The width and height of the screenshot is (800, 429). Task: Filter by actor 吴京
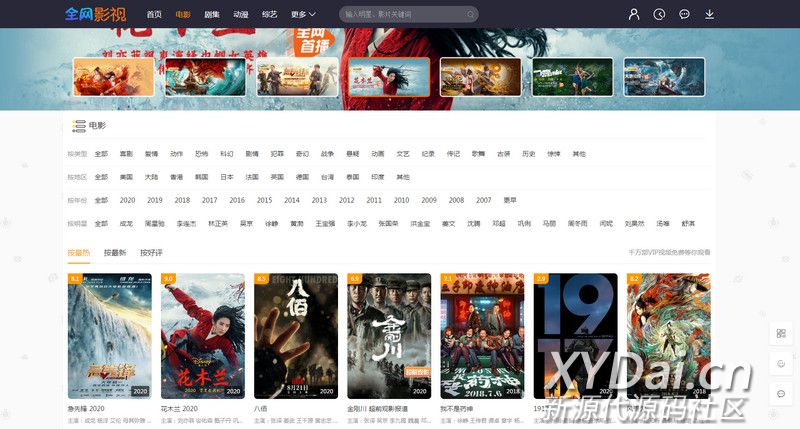coord(246,223)
